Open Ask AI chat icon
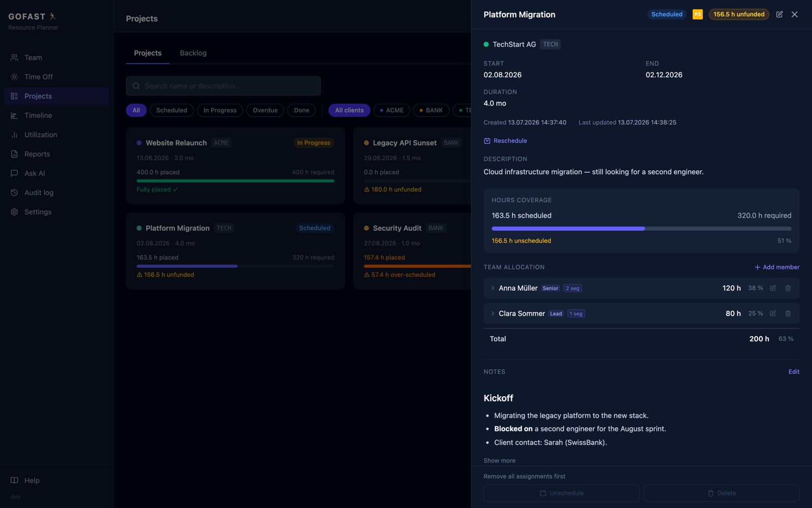812x508 pixels. pyautogui.click(x=14, y=173)
